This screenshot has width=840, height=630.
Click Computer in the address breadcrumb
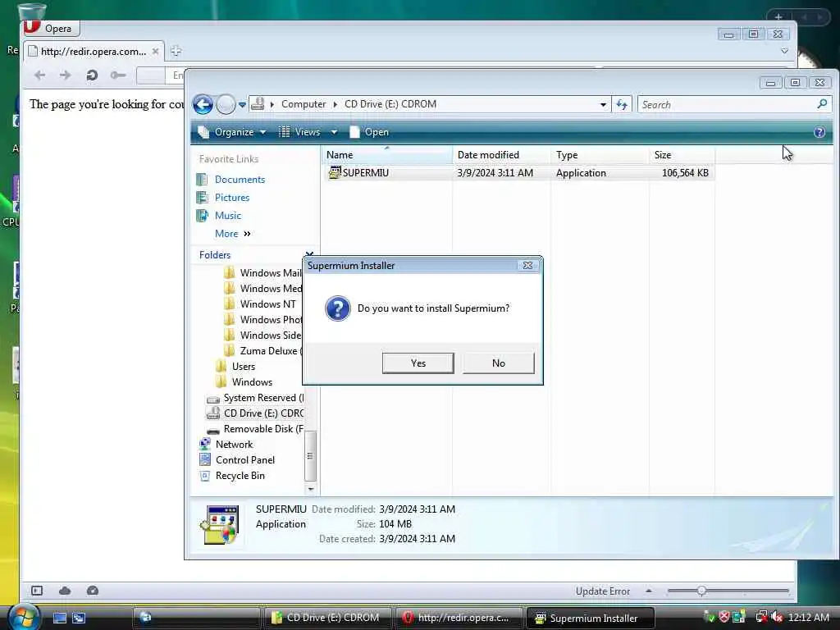coord(304,104)
